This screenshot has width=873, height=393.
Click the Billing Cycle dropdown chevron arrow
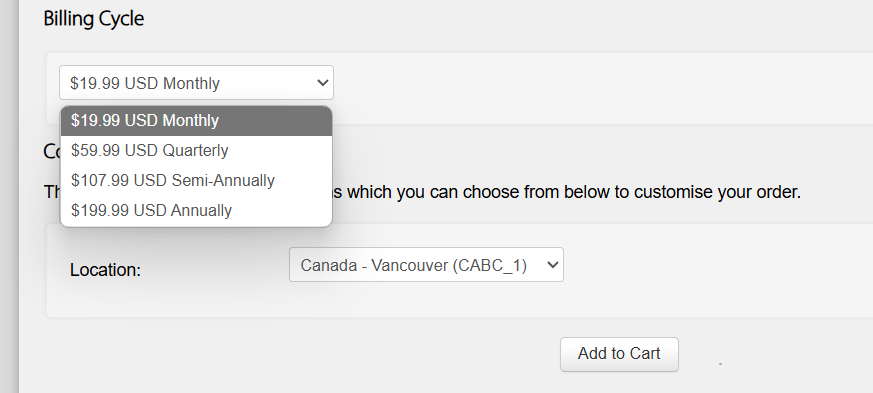coord(322,83)
